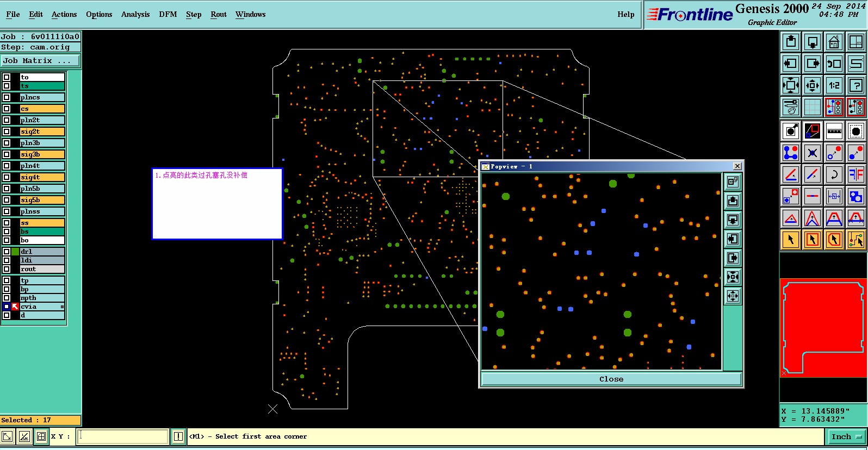Click the Popview top popup-window icon

tap(733, 182)
